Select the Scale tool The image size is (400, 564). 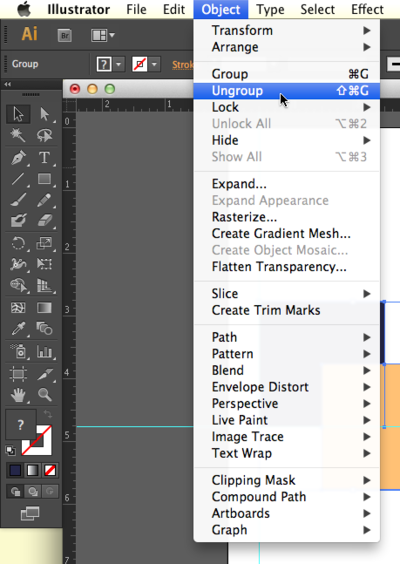[x=44, y=243]
